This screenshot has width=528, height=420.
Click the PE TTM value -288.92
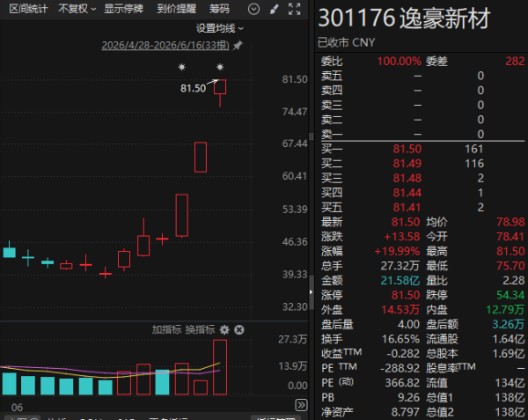(x=400, y=368)
